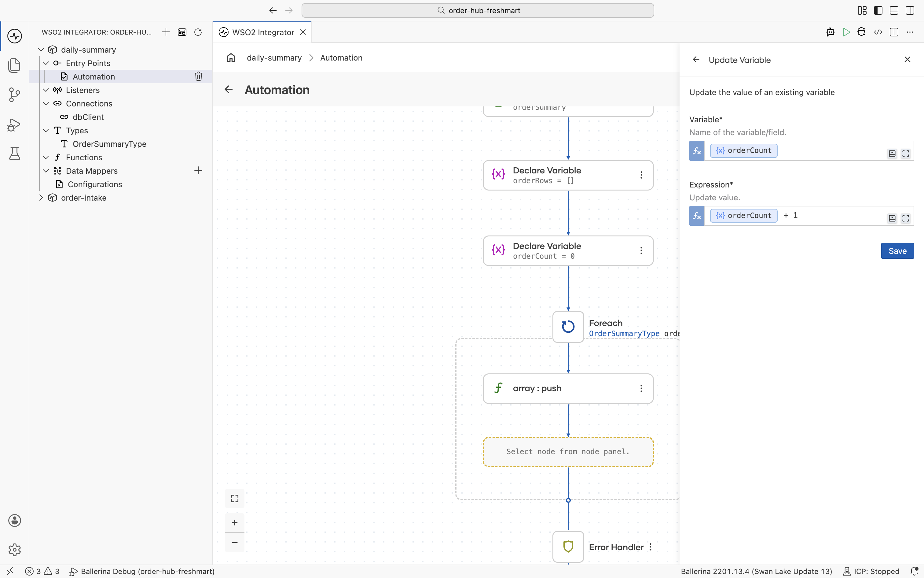Open Run and Debug view icon
The height and width of the screenshot is (578, 924).
coord(14,125)
